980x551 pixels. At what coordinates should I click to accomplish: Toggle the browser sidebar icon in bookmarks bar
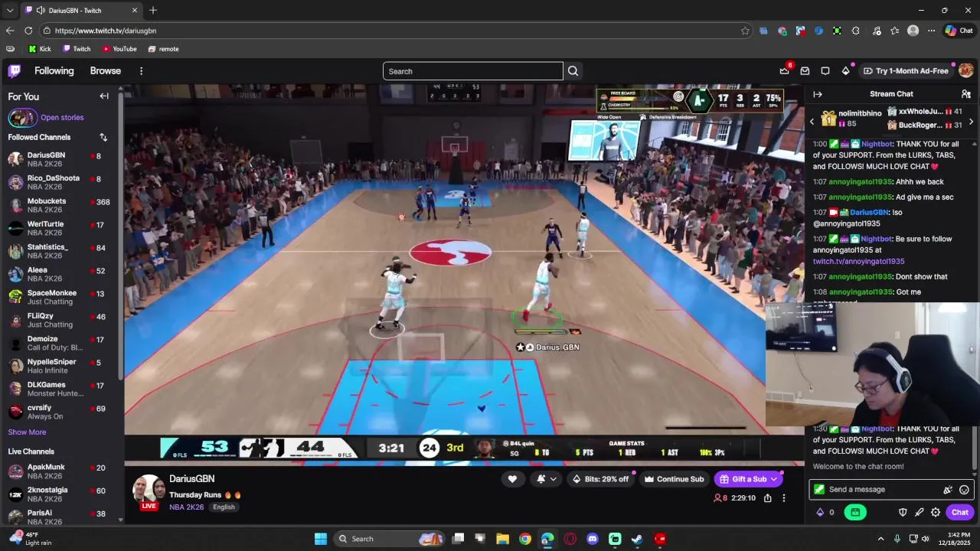(10, 49)
